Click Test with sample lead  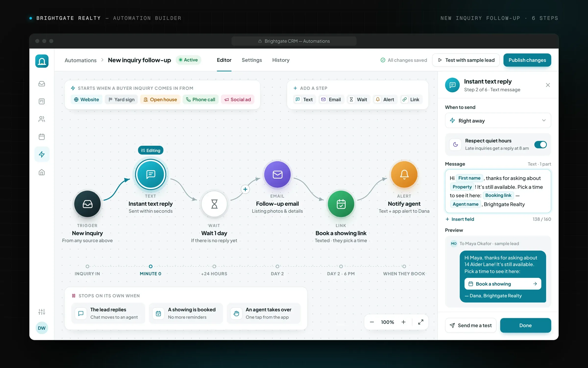click(466, 60)
